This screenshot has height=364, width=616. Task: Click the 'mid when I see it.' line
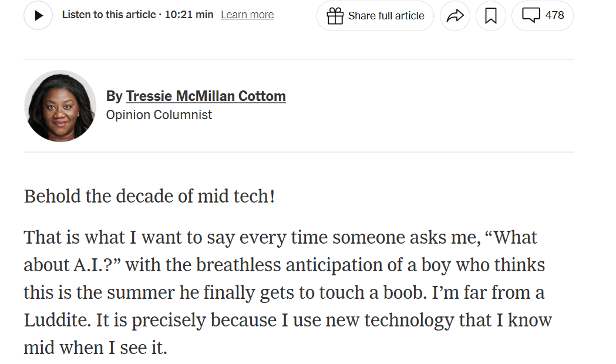(96, 348)
